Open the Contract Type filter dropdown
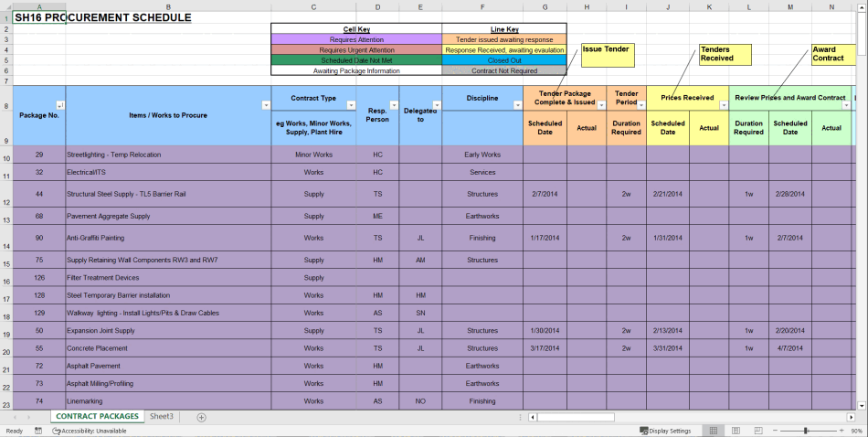Image resolution: width=868 pixels, height=437 pixels. tap(351, 105)
